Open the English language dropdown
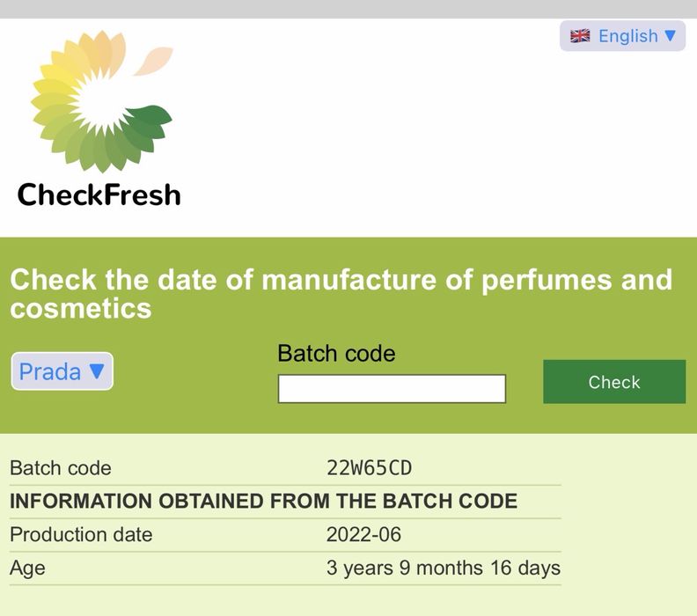 point(622,36)
